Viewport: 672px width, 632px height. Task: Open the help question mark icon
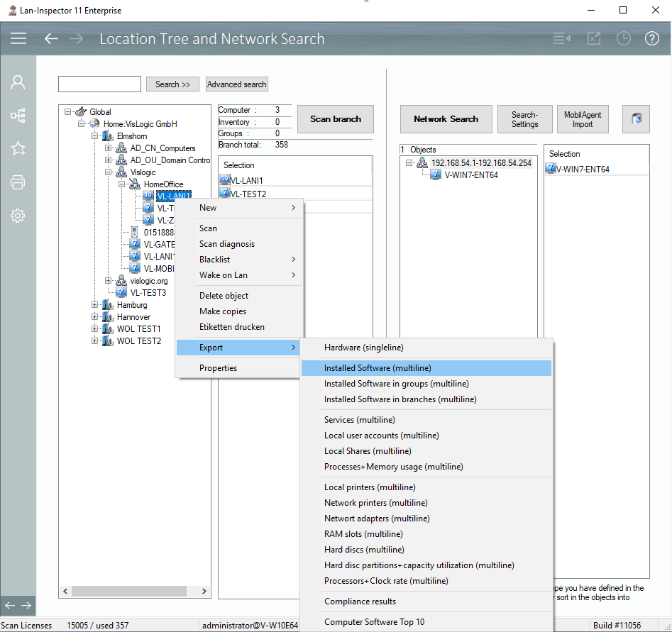pyautogui.click(x=652, y=38)
